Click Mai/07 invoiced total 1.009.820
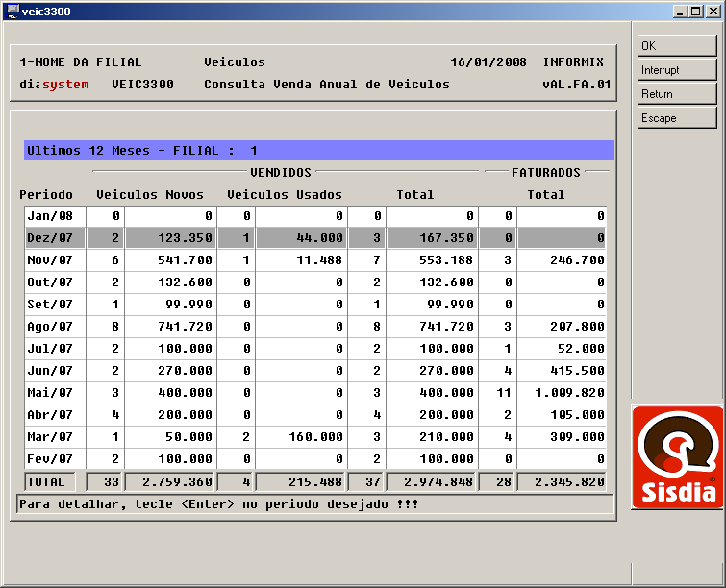Image resolution: width=726 pixels, height=588 pixels. [563, 393]
